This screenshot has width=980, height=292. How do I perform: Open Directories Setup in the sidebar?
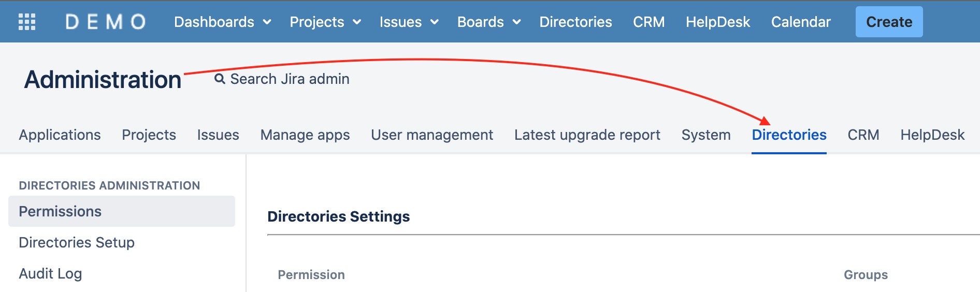pyautogui.click(x=77, y=242)
